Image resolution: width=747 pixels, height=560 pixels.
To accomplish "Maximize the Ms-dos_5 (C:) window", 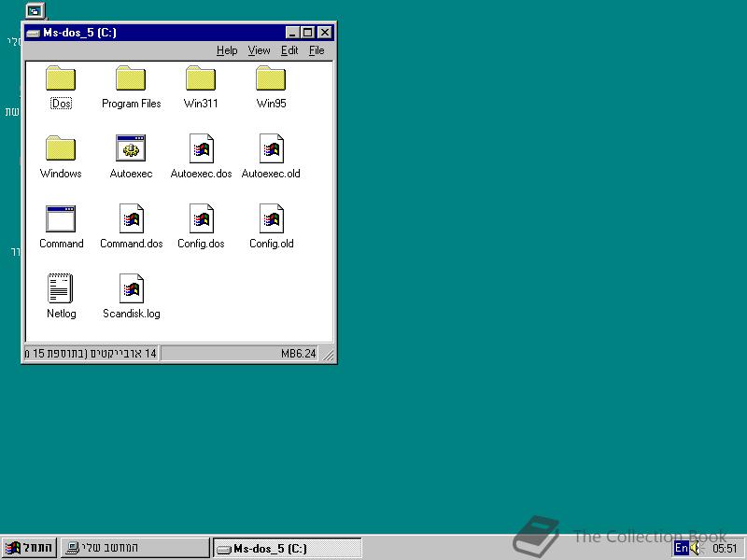I will (x=308, y=33).
